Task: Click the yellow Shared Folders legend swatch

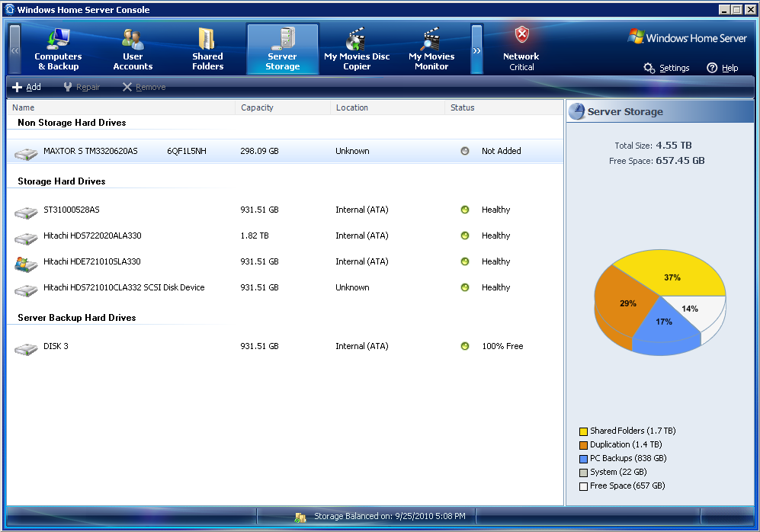Action: tap(584, 431)
